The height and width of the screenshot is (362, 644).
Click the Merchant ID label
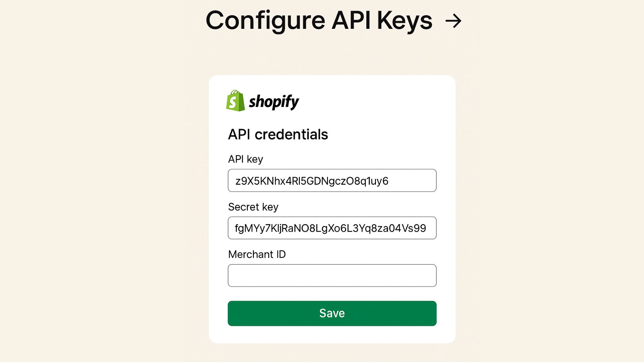click(257, 254)
